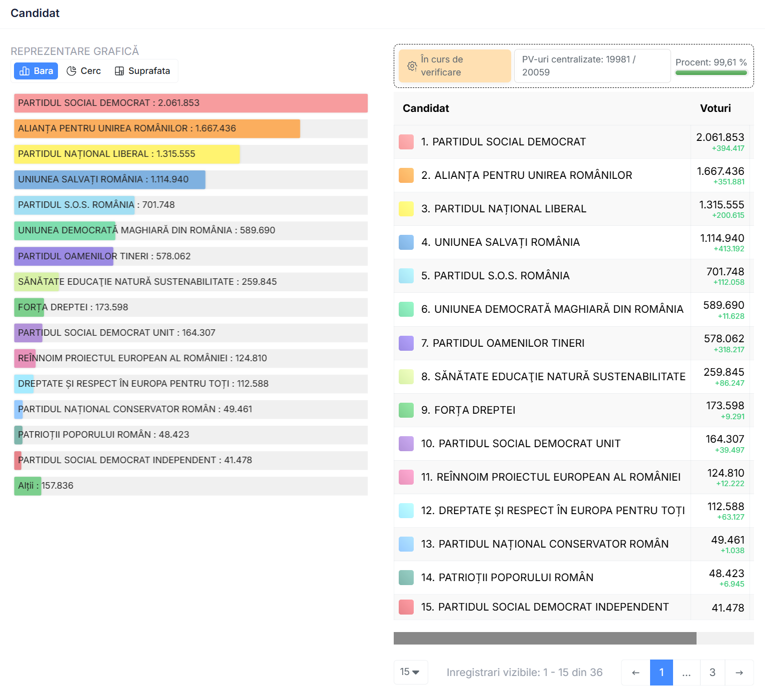Viewport: 765px width, 700px height.
Task: Click the yellow swatch for Partidul Național Liberal
Action: [406, 209]
